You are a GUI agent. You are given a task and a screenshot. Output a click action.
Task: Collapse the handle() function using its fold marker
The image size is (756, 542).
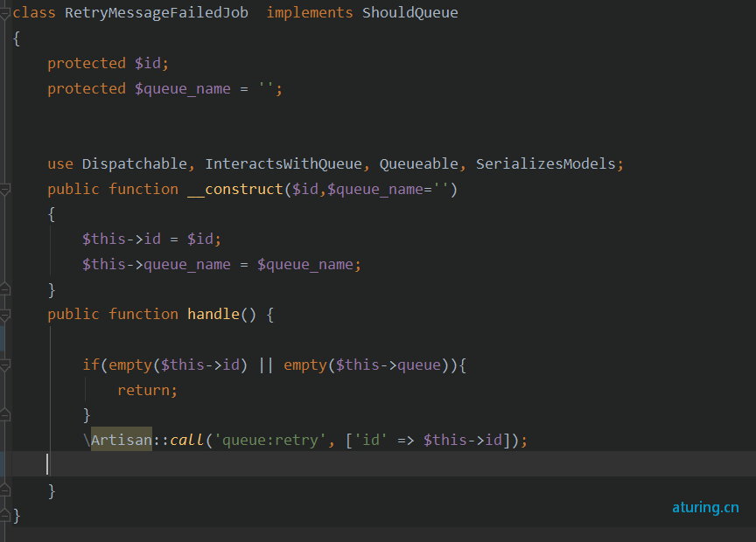tap(4, 316)
